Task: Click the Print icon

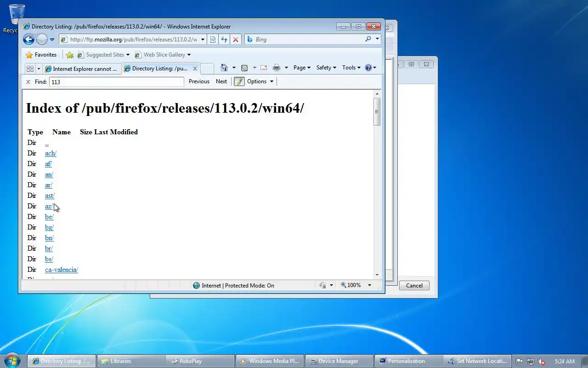Action: pyautogui.click(x=276, y=68)
